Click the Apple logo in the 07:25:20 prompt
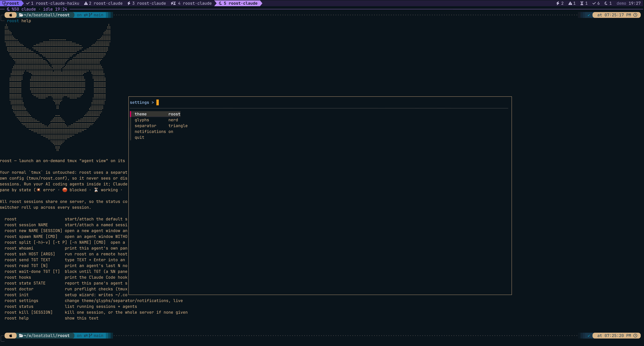 point(11,335)
